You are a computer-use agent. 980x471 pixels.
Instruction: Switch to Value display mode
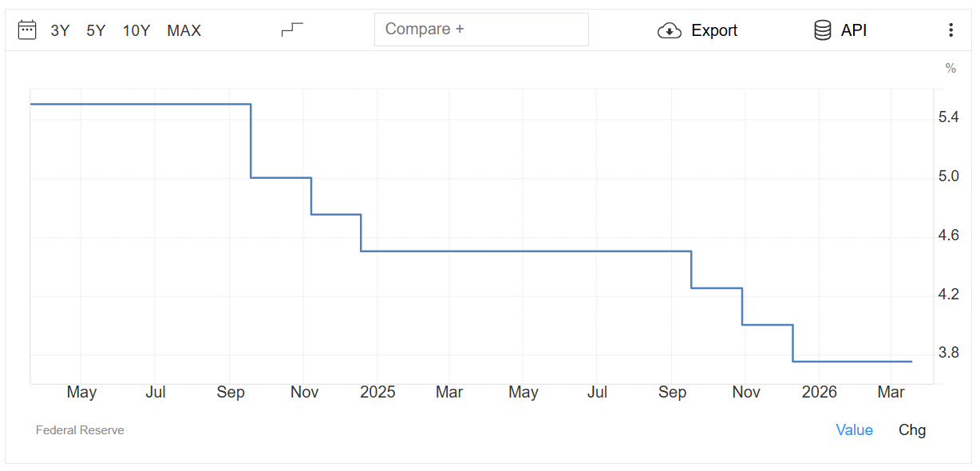pos(854,429)
